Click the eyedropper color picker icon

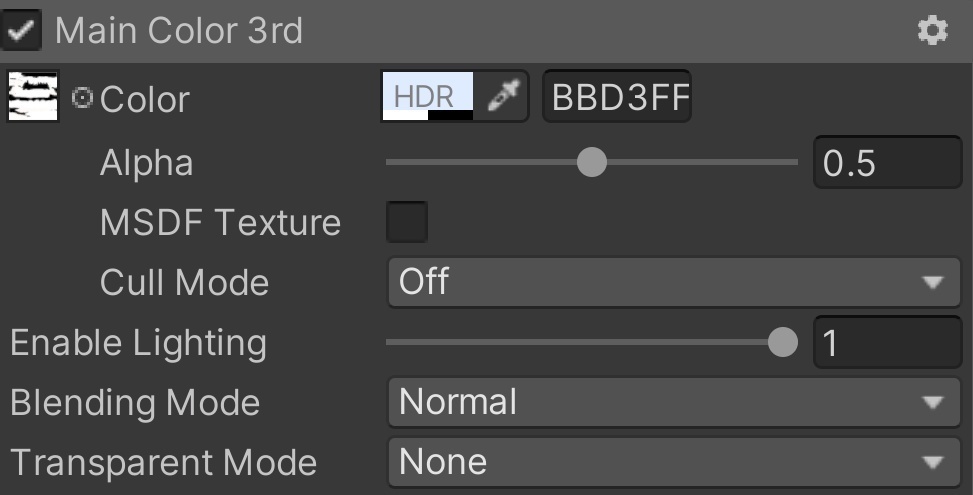[505, 96]
